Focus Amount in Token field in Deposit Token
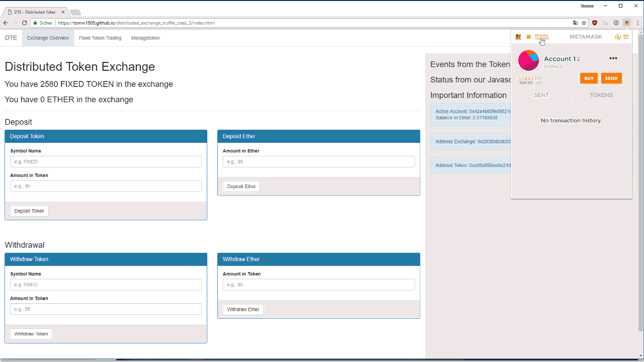 point(106,186)
